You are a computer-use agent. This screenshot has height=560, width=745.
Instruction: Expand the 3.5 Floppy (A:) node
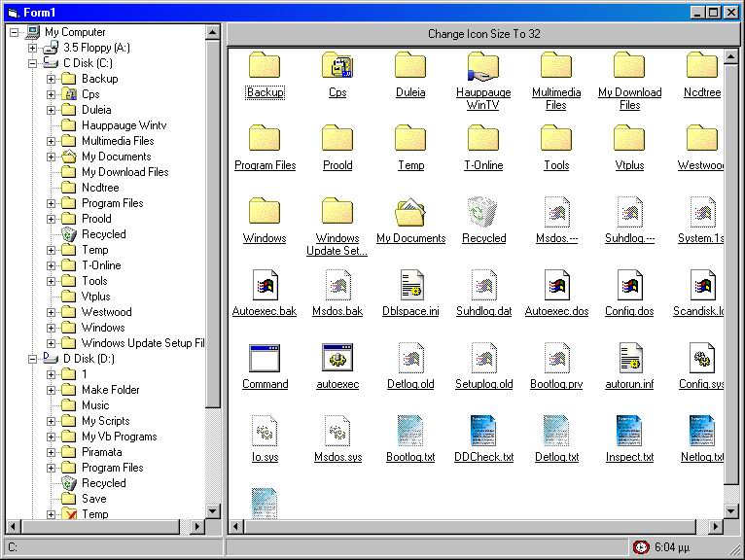tap(32, 48)
